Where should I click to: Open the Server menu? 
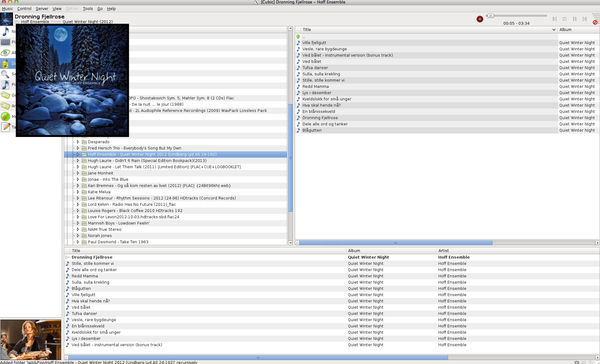pyautogui.click(x=42, y=9)
